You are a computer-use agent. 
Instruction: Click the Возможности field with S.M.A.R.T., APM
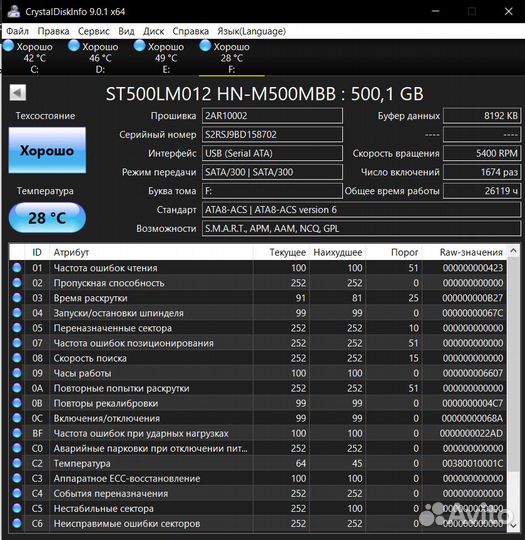pyautogui.click(x=361, y=228)
